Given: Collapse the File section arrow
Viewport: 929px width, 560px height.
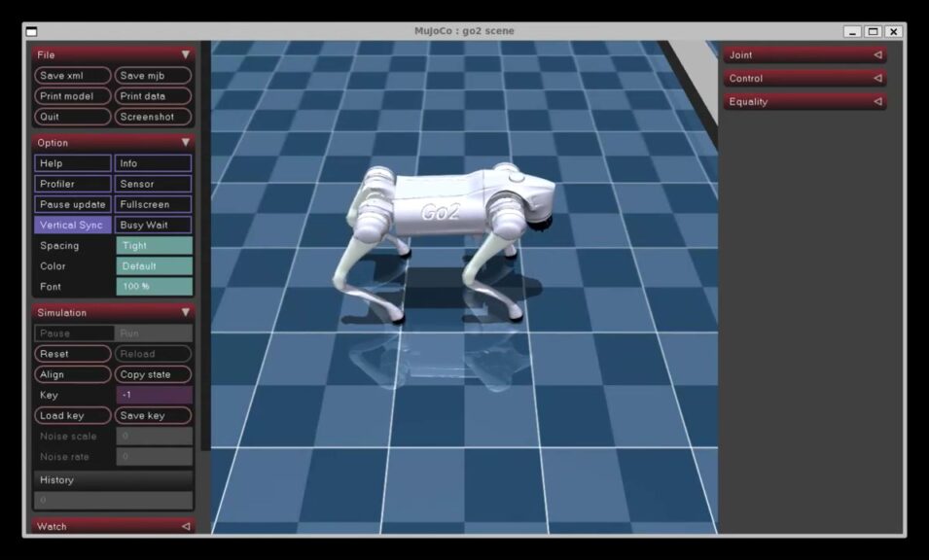Looking at the screenshot, I should [x=185, y=54].
